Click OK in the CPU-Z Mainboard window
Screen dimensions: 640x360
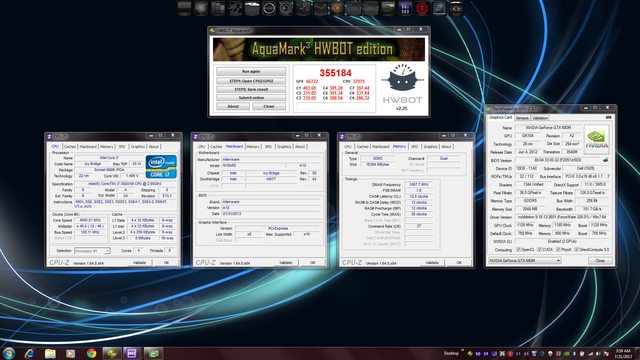coord(313,262)
